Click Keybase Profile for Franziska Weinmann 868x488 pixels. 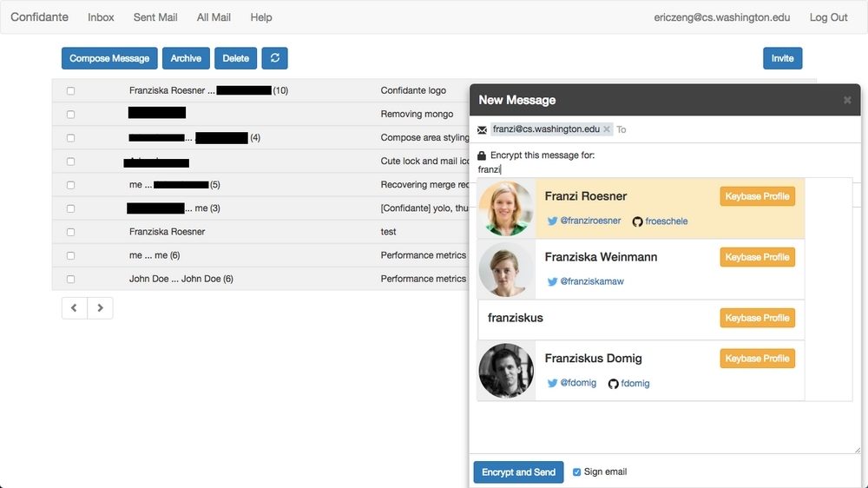(757, 257)
